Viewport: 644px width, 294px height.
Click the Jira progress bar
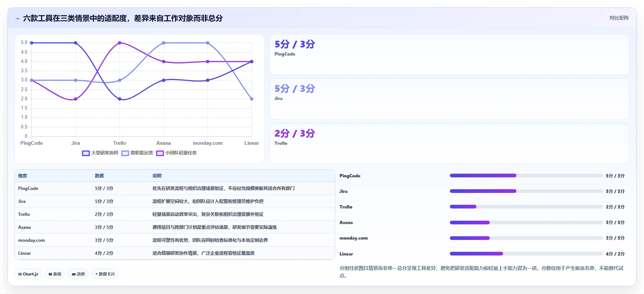pyautogui.click(x=526, y=191)
